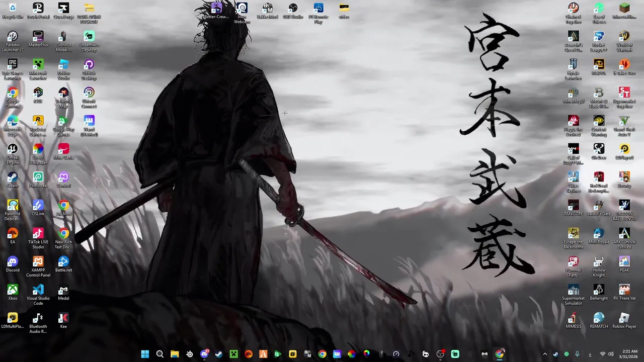Select the Wand (WeMod) desktop shortcut
The height and width of the screenshot is (362, 644).
[x=89, y=126]
